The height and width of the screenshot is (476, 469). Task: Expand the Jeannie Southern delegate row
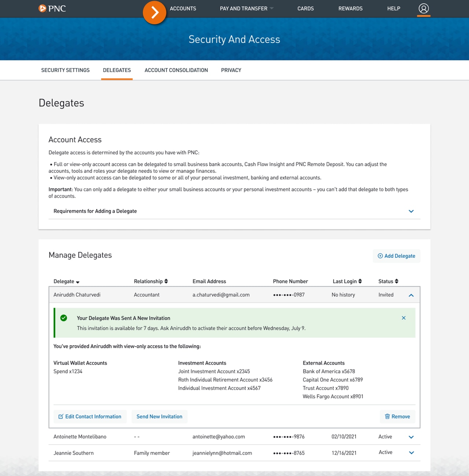[x=411, y=453]
